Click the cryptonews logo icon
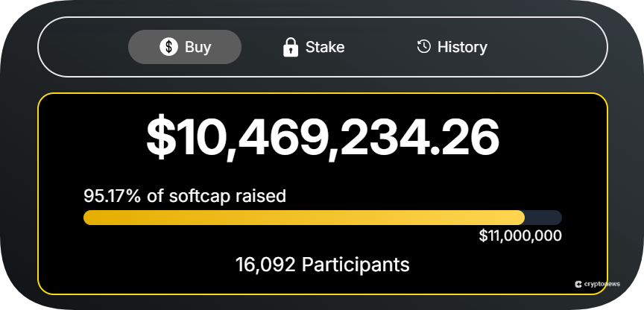Viewport: 644px width, 310px height. click(578, 284)
